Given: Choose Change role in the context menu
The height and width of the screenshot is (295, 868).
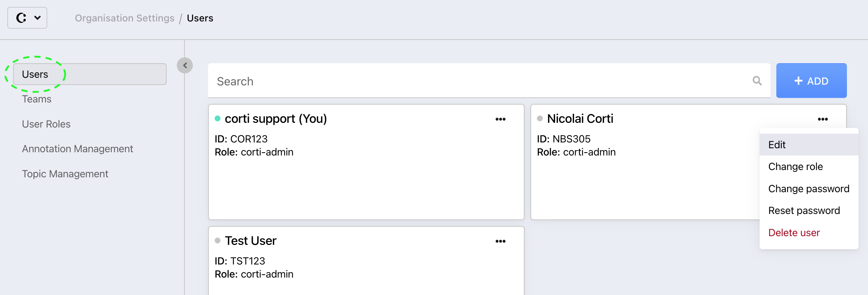Looking at the screenshot, I should pyautogui.click(x=795, y=167).
